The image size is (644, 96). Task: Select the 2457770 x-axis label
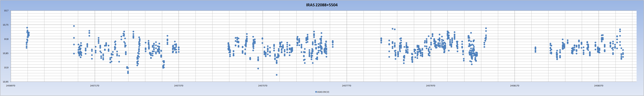[x=347, y=85]
